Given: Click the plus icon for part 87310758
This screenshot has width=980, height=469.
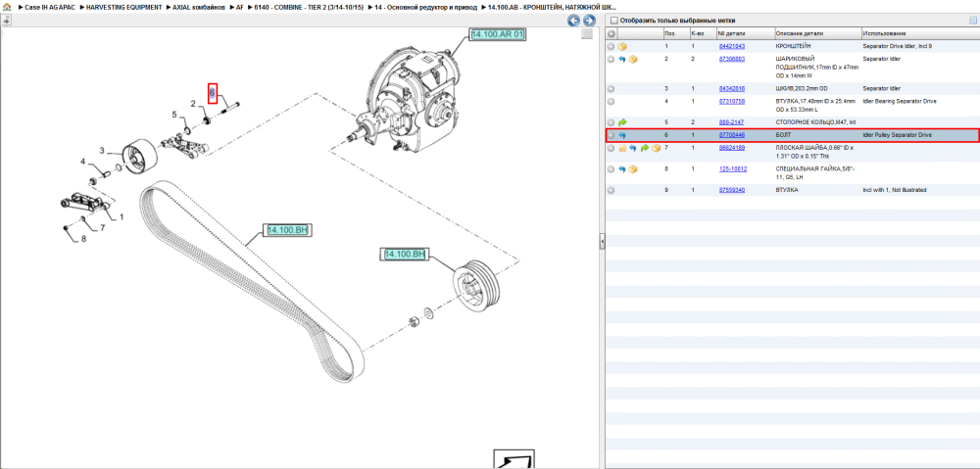Looking at the screenshot, I should point(612,101).
